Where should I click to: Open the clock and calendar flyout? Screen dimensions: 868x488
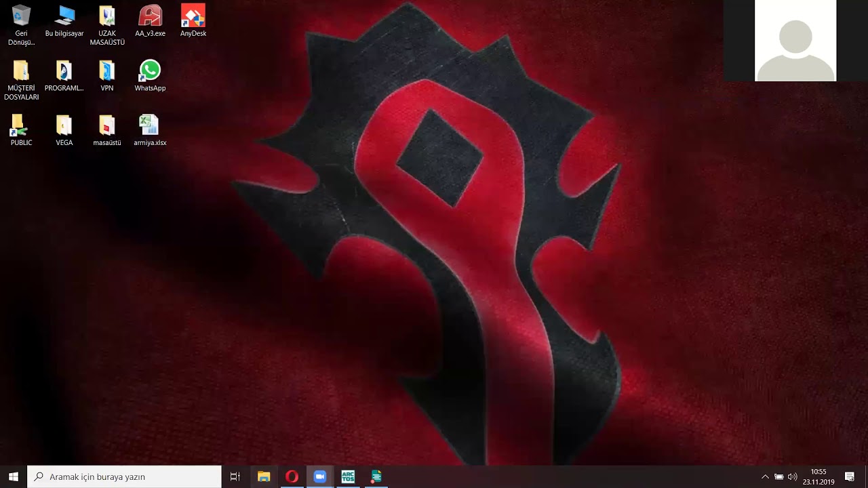[818, 476]
